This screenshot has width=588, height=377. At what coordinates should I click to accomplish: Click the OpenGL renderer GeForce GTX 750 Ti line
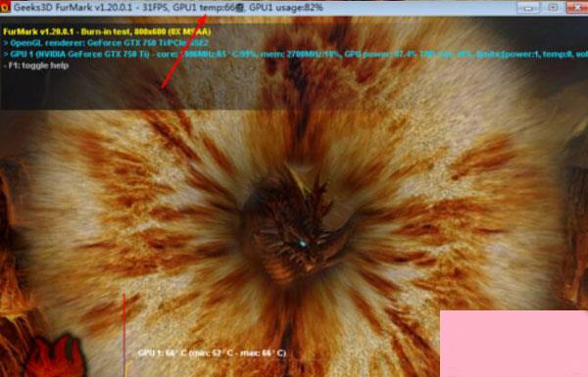106,43
